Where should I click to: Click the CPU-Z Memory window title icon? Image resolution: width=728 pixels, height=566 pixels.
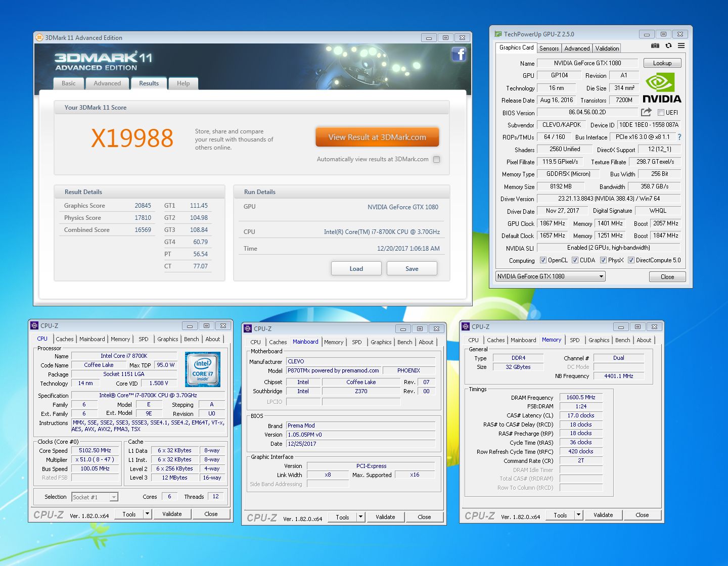coord(466,326)
